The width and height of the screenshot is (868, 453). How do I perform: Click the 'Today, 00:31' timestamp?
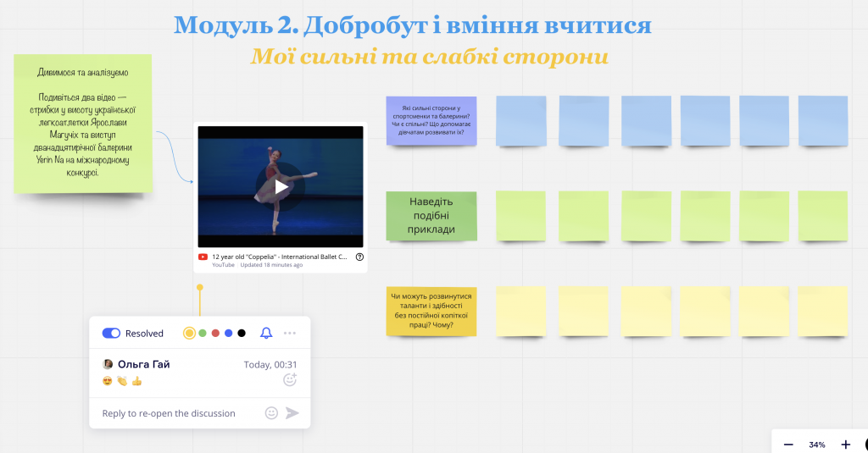tap(270, 364)
